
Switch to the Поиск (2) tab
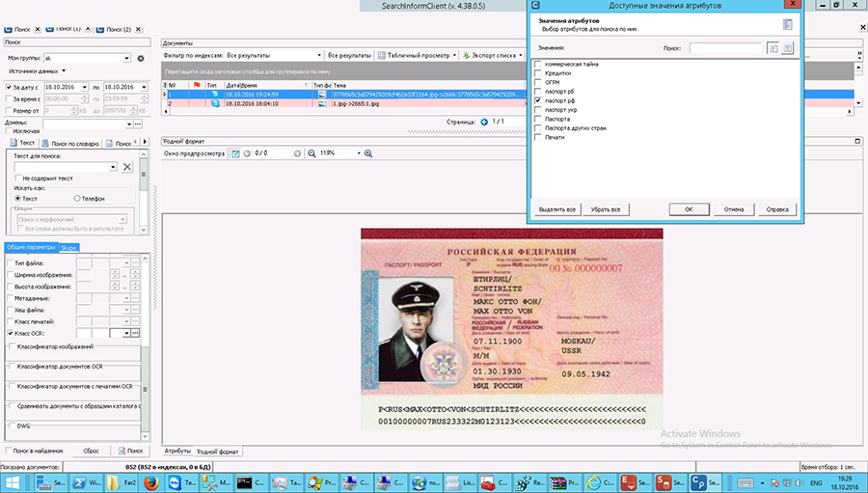pos(119,29)
